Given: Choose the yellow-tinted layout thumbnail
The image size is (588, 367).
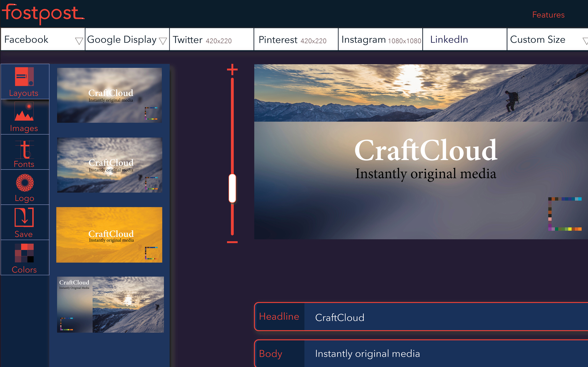Looking at the screenshot, I should (x=109, y=235).
